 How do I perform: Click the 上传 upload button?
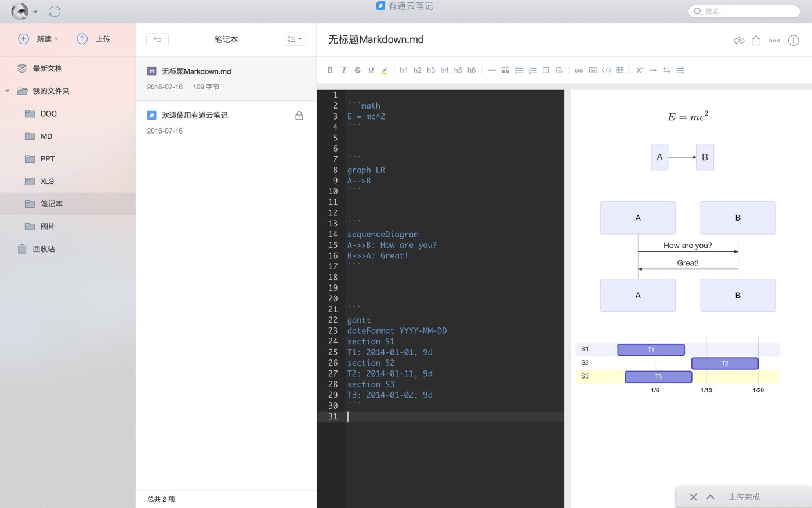point(93,39)
